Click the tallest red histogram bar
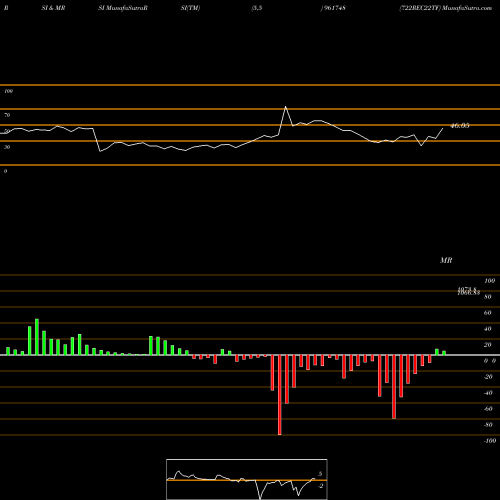Image resolution: width=500 pixels, height=500 pixels. [x=280, y=395]
